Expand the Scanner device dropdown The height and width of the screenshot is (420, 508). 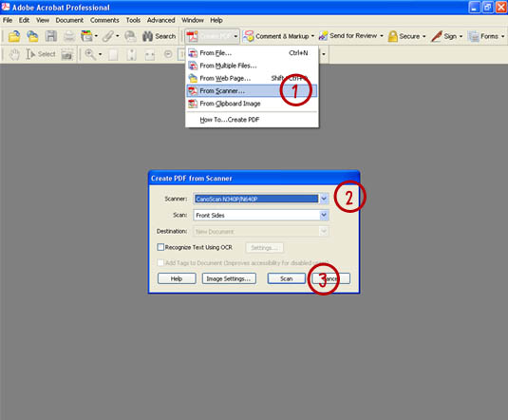[324, 199]
